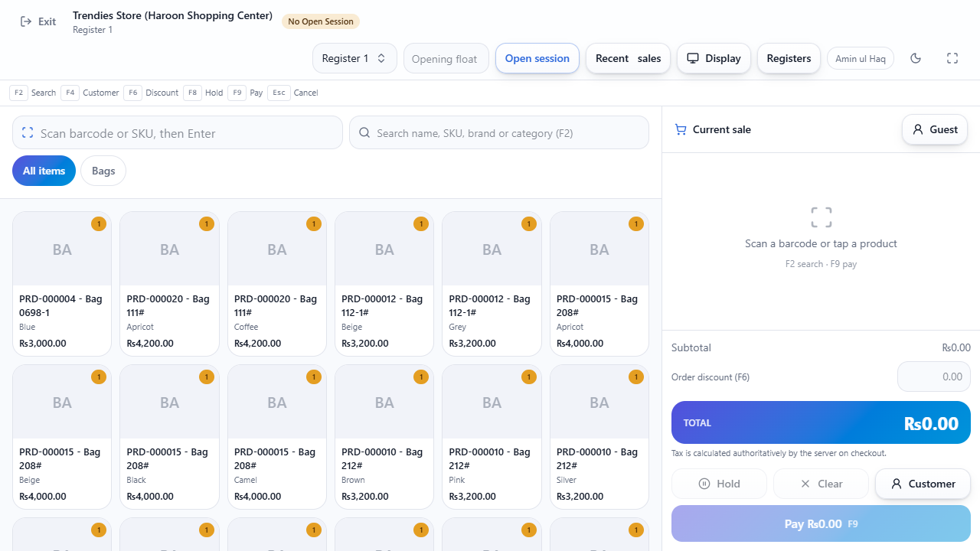
Task: Click the Order discount amount field
Action: pyautogui.click(x=934, y=377)
